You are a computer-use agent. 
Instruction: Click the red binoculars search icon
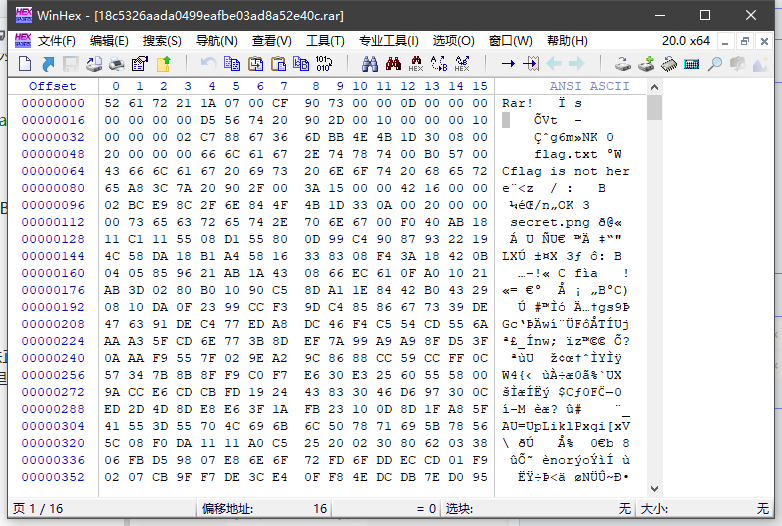point(393,64)
